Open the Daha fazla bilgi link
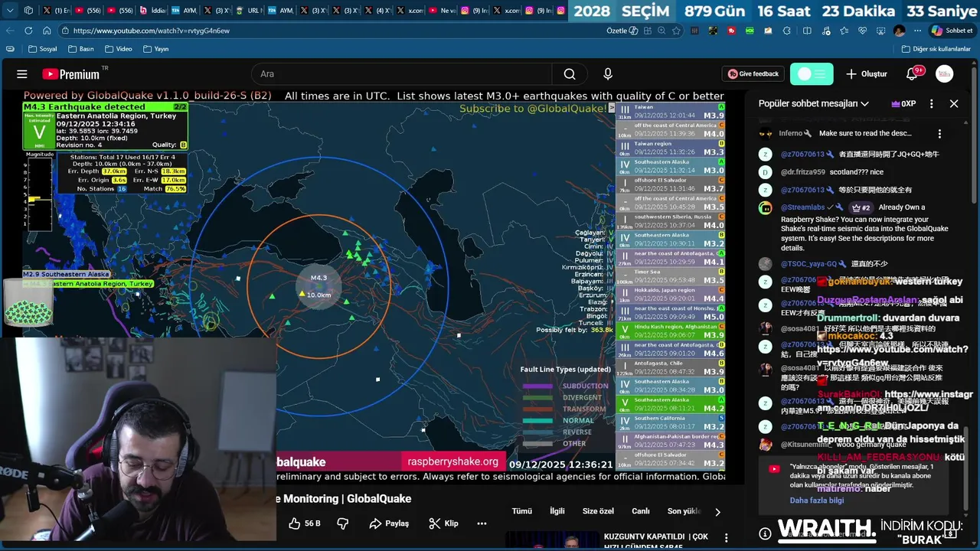This screenshot has width=980, height=551. (817, 500)
